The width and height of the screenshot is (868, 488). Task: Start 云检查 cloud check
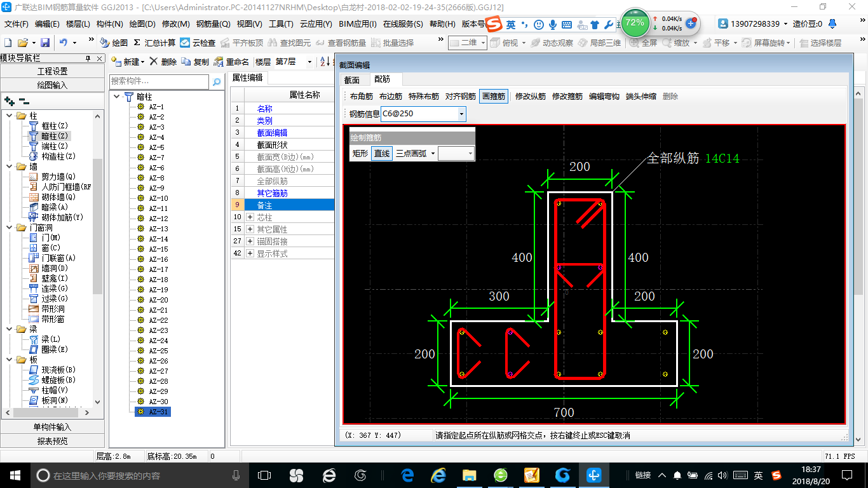tap(198, 43)
